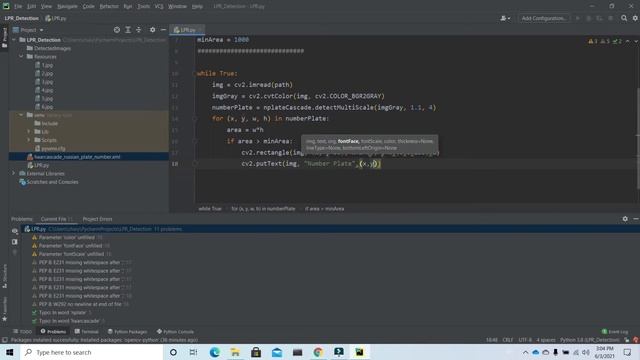Screen dimensions: 640x360
Task: Open File Explorer from taskbar
Action: coord(236,352)
